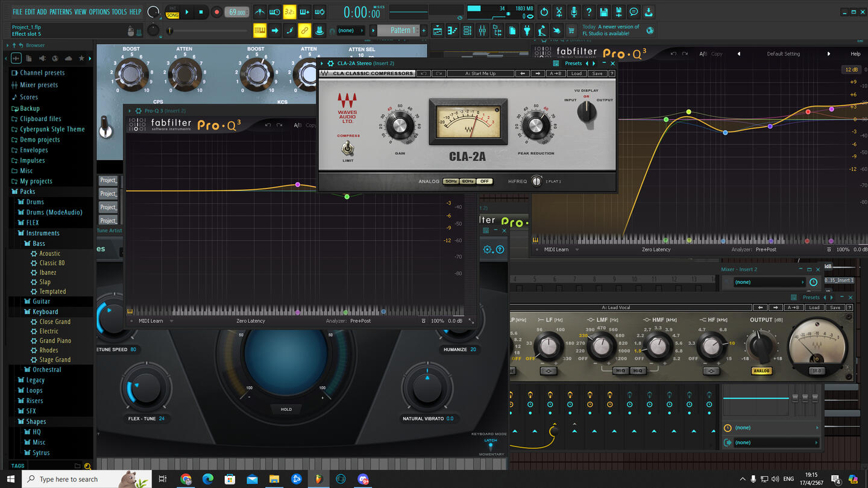Image resolution: width=868 pixels, height=488 pixels.
Task: Click the microphone recording icon
Action: click(x=573, y=12)
